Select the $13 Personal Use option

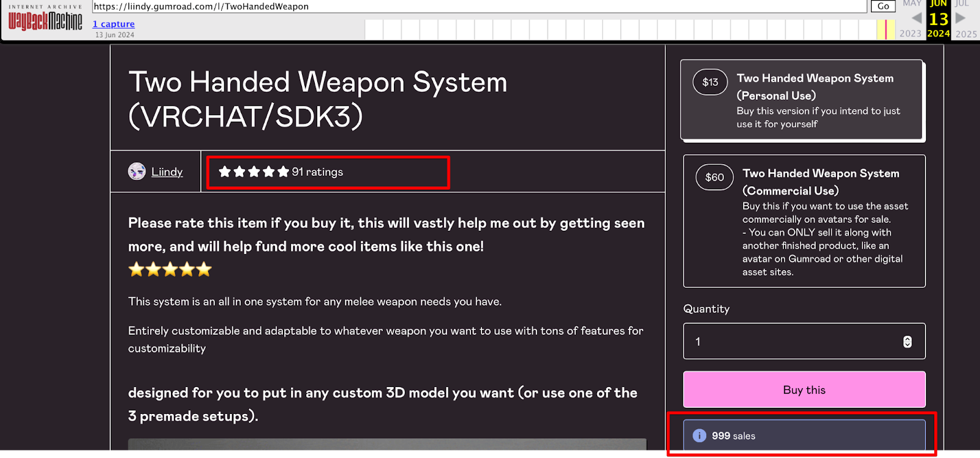coord(802,100)
